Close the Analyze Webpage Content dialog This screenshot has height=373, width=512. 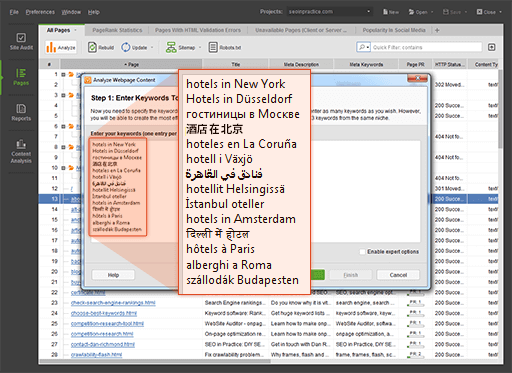click(417, 79)
